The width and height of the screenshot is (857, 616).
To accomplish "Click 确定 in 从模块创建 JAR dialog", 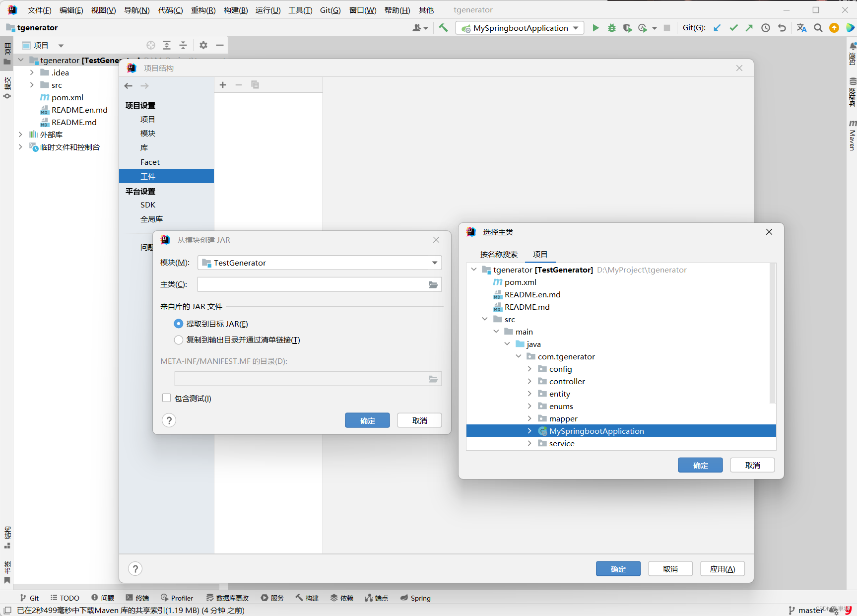I will (367, 420).
